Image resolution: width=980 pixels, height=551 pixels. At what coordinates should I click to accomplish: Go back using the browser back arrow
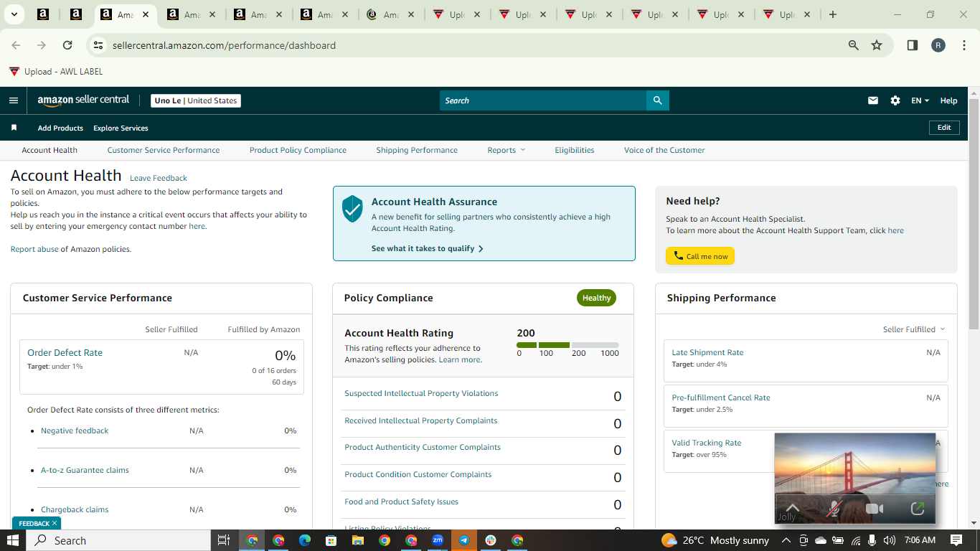16,45
